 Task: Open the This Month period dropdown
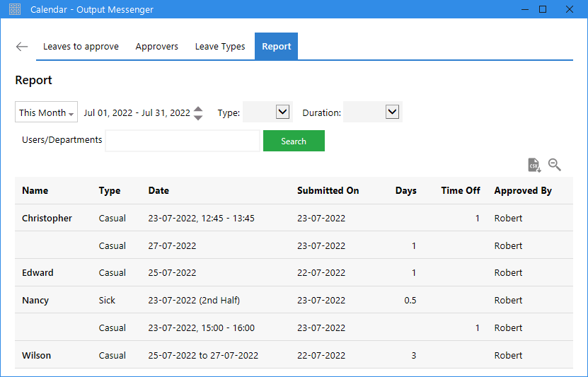pyautogui.click(x=46, y=112)
